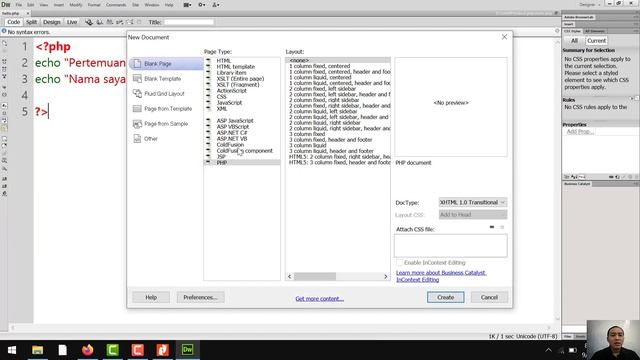
Task: Open the site management icon menu
Action: [216, 4]
